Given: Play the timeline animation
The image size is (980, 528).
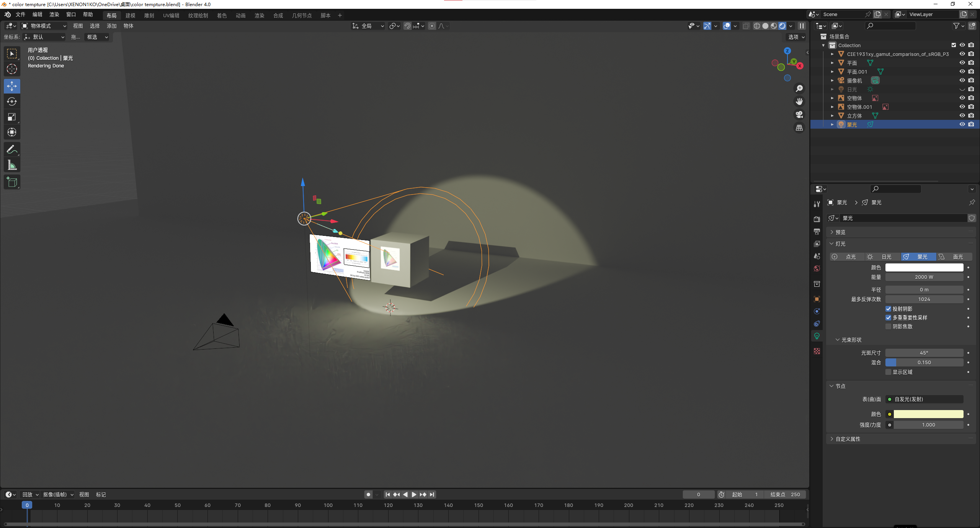Looking at the screenshot, I should pyautogui.click(x=414, y=495).
